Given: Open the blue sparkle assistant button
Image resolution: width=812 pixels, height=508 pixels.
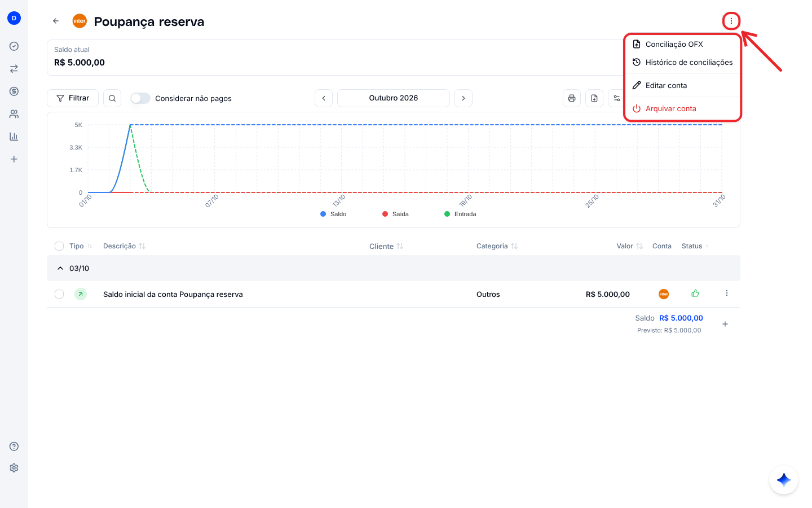Looking at the screenshot, I should [784, 480].
